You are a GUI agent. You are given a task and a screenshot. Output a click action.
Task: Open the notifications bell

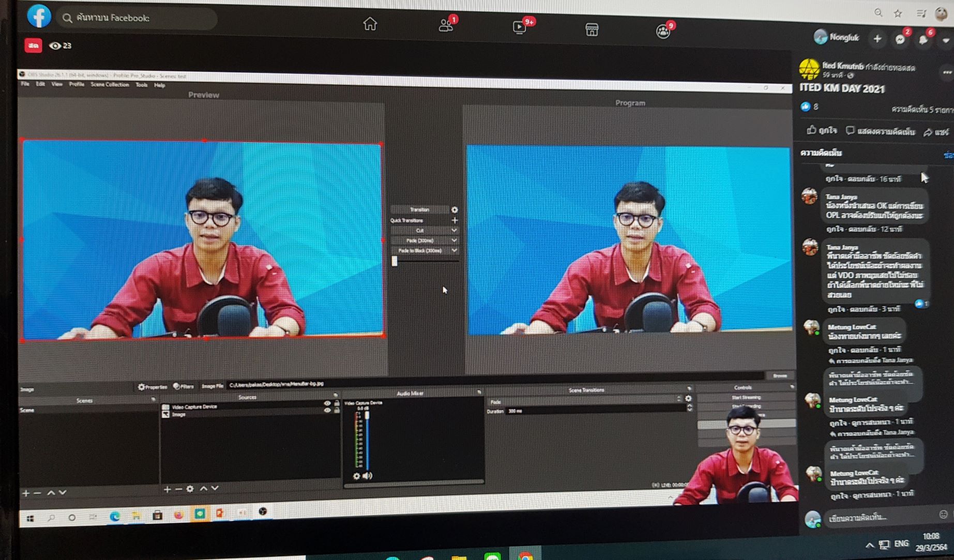coord(923,40)
